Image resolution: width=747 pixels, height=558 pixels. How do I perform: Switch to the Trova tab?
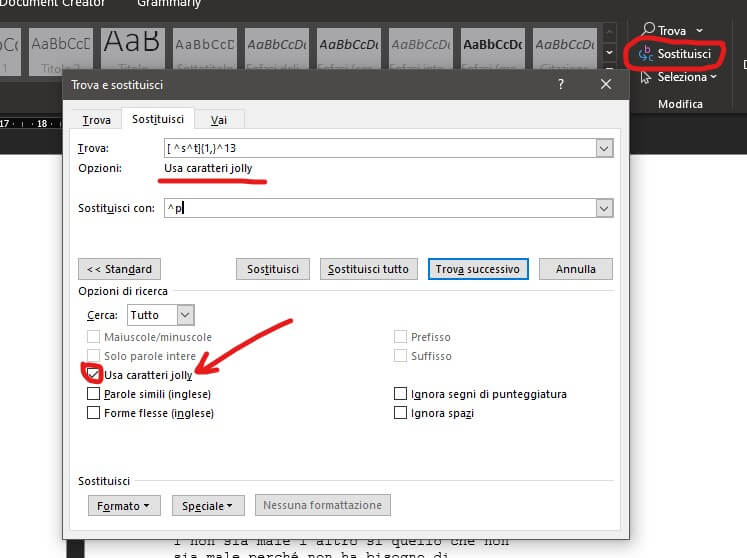(x=96, y=120)
